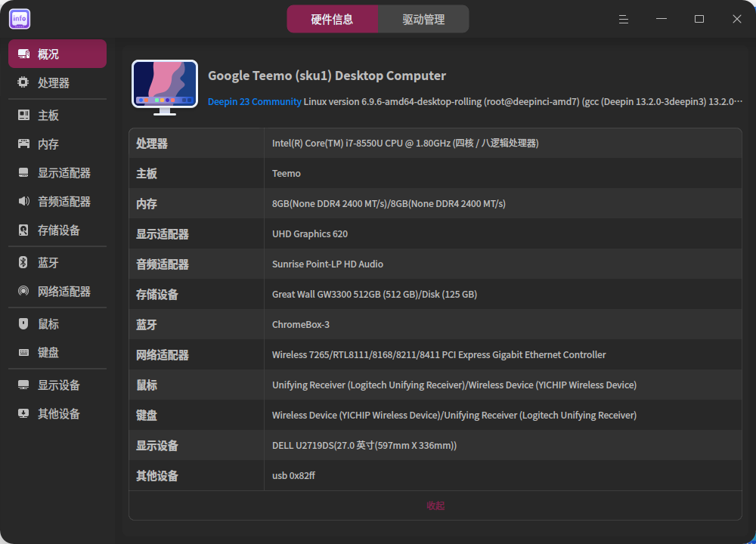Open the 内存 memory sidebar icon
The width and height of the screenshot is (756, 544).
point(23,144)
